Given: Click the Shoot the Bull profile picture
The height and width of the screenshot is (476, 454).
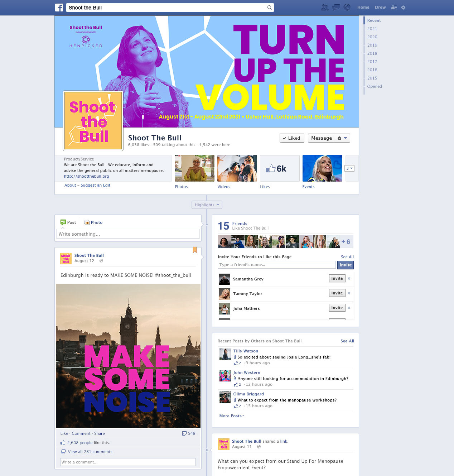Looking at the screenshot, I should point(93,121).
